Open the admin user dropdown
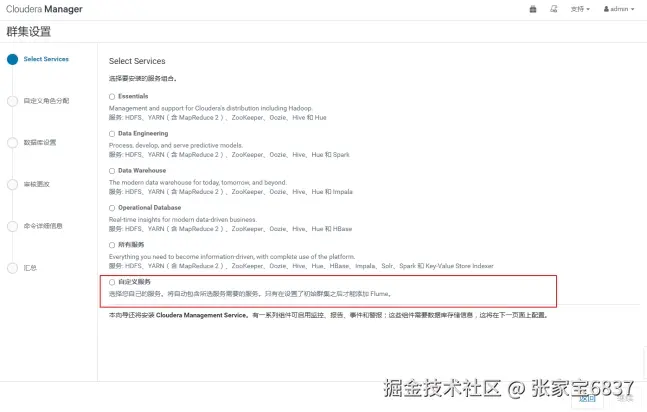This screenshot has height=412, width=647. click(x=619, y=9)
